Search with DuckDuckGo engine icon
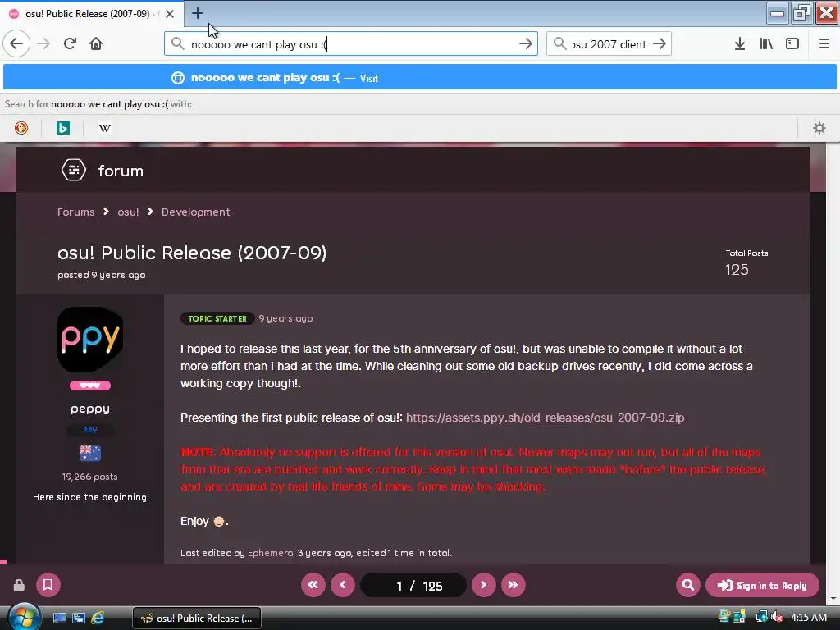 coord(21,128)
